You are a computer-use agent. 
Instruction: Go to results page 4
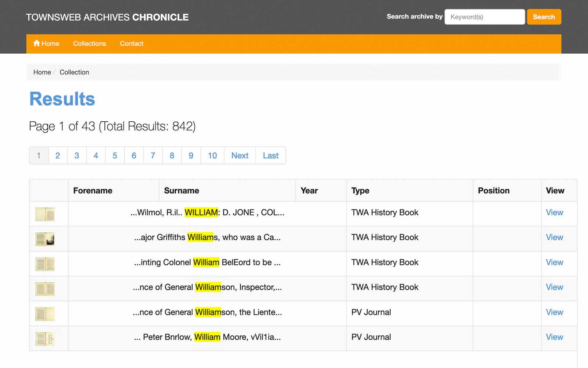pyautogui.click(x=96, y=156)
